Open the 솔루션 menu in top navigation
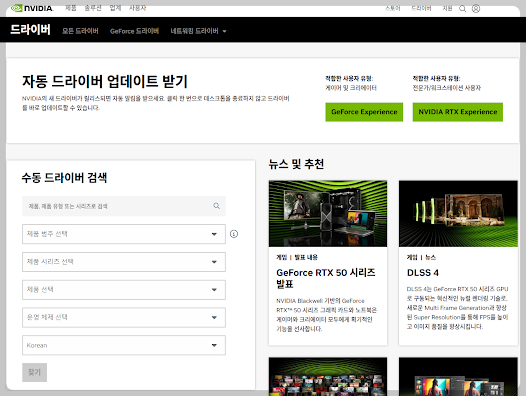The height and width of the screenshot is (396, 526). 93,8
